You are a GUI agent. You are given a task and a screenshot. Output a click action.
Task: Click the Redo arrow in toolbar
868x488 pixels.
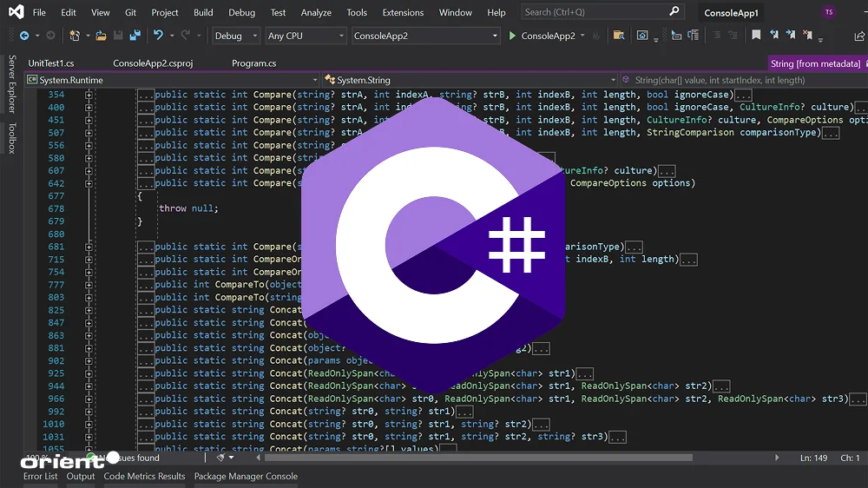click(186, 36)
